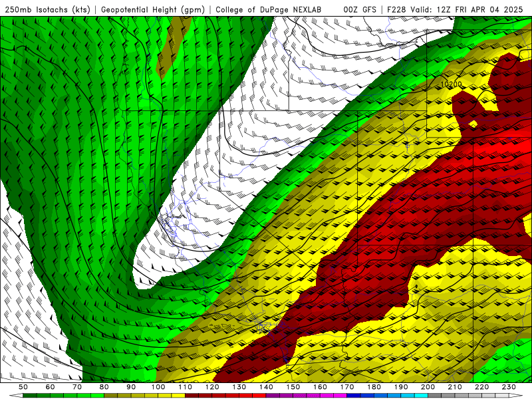Viewport: 532px width, 399px height.
Task: Click the 'Geopotential Height (gpm)' header text
Action: pos(153,10)
